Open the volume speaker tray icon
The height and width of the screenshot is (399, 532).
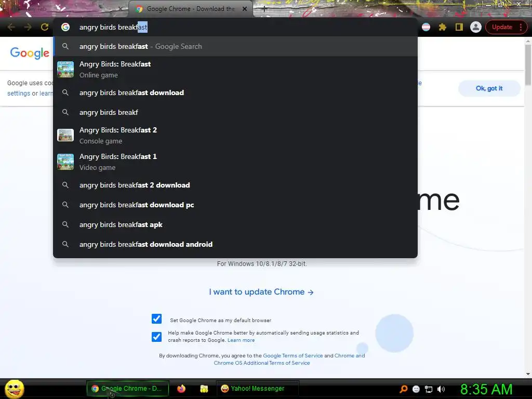[x=441, y=389]
